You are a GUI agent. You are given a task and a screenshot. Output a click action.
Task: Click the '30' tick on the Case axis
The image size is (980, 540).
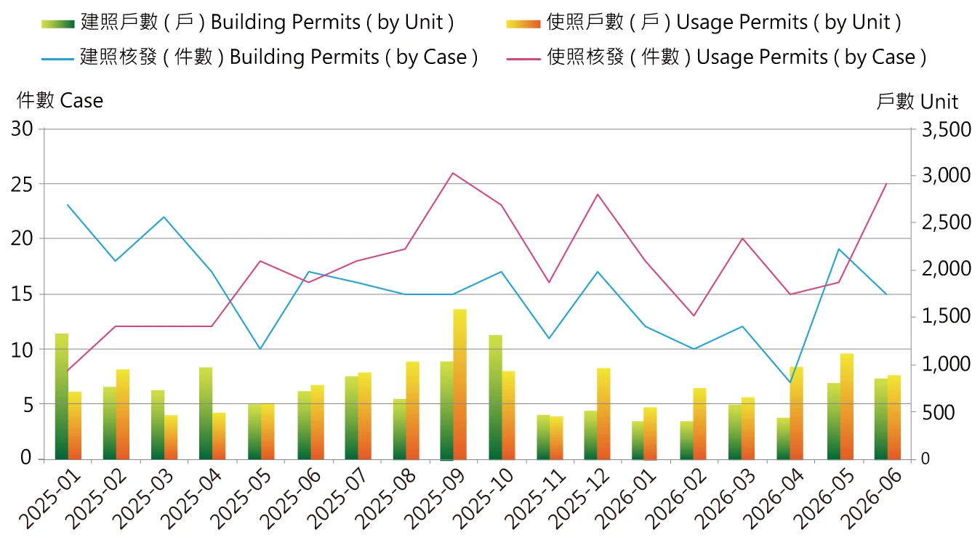point(23,129)
